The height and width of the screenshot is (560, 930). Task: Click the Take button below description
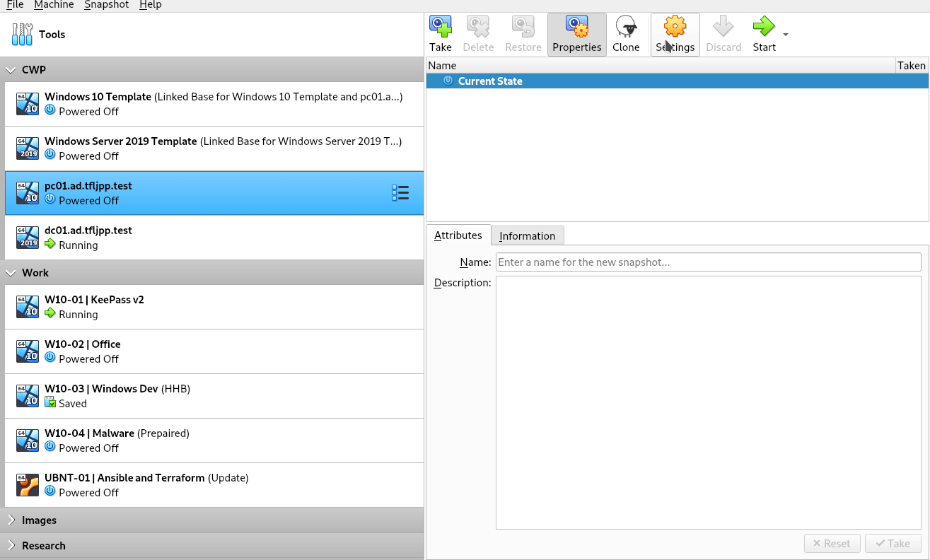click(x=893, y=544)
